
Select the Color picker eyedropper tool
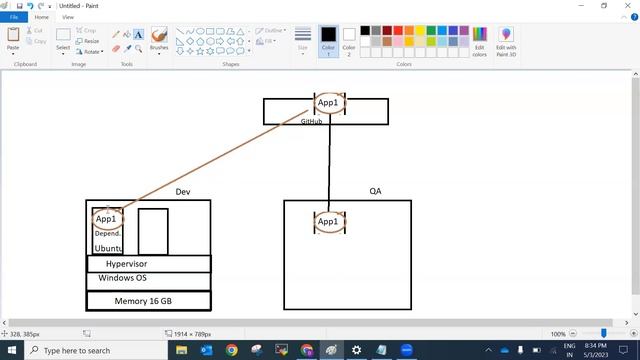click(127, 49)
